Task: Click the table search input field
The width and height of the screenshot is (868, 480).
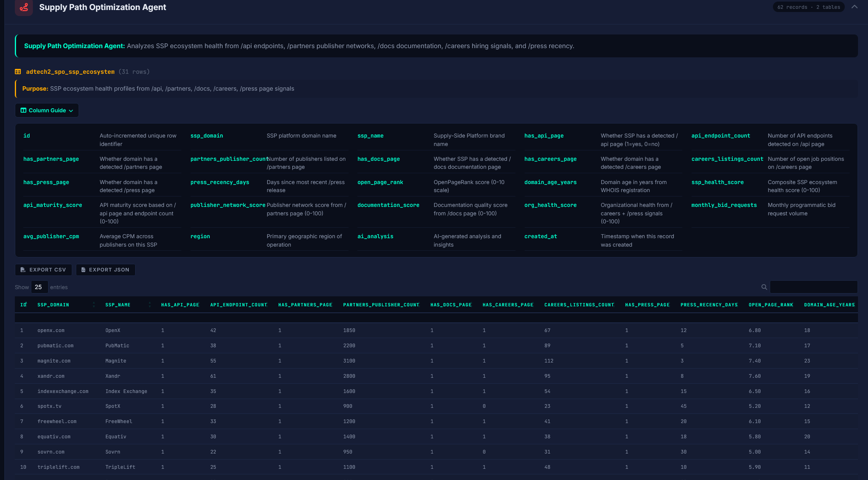Action: tap(813, 287)
